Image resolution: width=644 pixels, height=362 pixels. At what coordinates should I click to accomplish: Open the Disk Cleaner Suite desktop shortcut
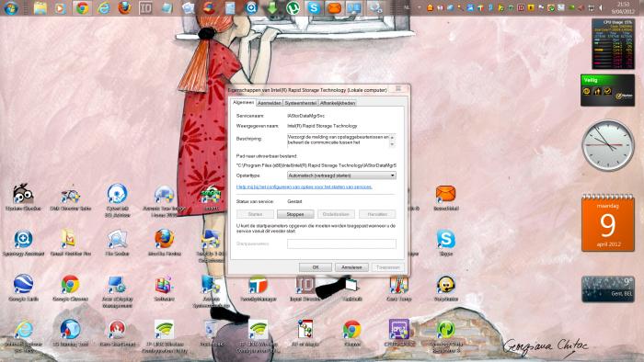click(x=70, y=198)
